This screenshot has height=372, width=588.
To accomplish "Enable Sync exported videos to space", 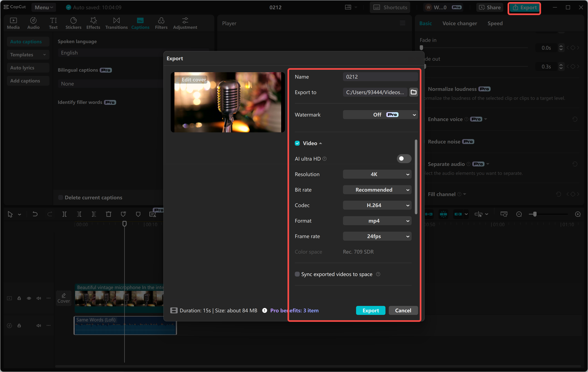I will click(297, 274).
